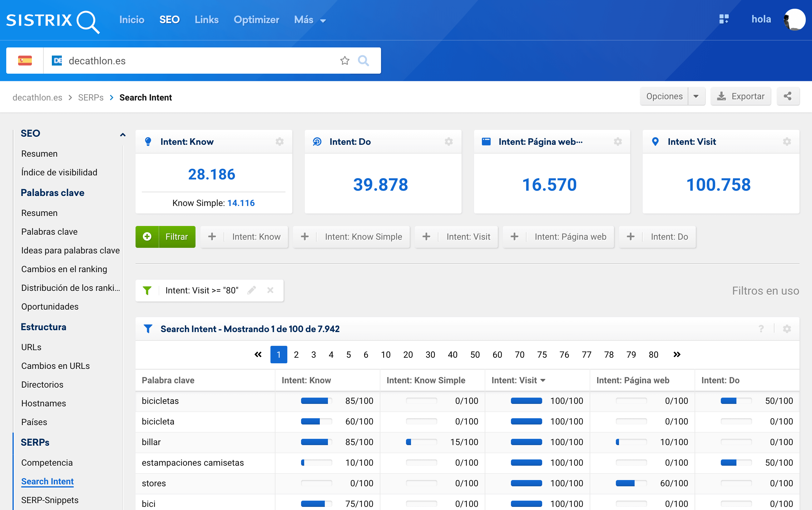Open the Optimizer tab
812x510 pixels.
[x=256, y=20]
